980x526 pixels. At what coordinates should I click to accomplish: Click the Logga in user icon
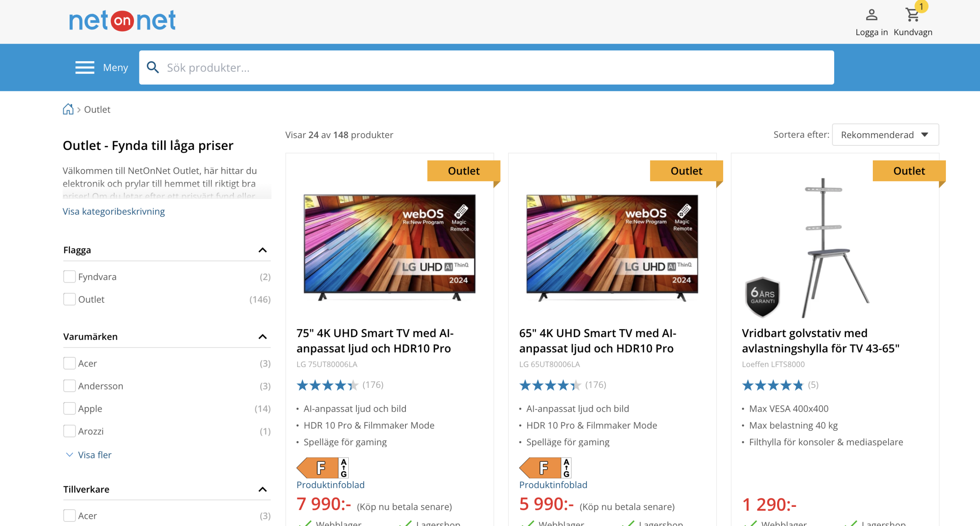tap(871, 15)
